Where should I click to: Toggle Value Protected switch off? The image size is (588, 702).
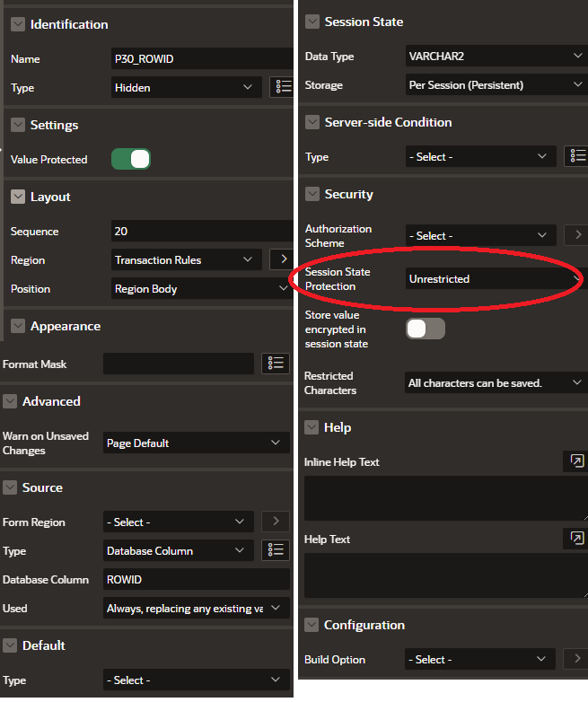click(131, 159)
